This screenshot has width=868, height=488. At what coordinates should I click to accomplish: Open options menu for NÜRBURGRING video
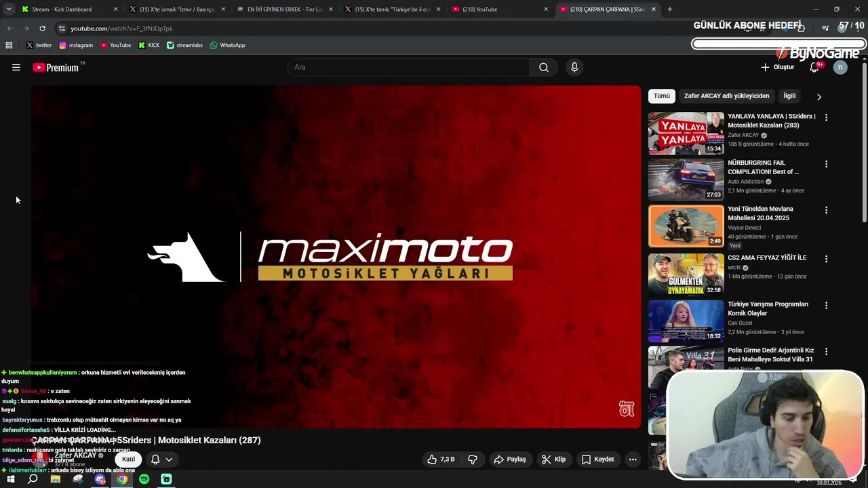(826, 164)
